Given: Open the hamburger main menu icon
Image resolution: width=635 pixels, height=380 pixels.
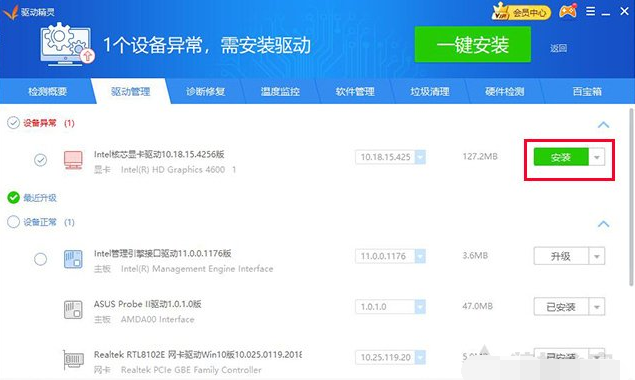Looking at the screenshot, I should click(590, 11).
